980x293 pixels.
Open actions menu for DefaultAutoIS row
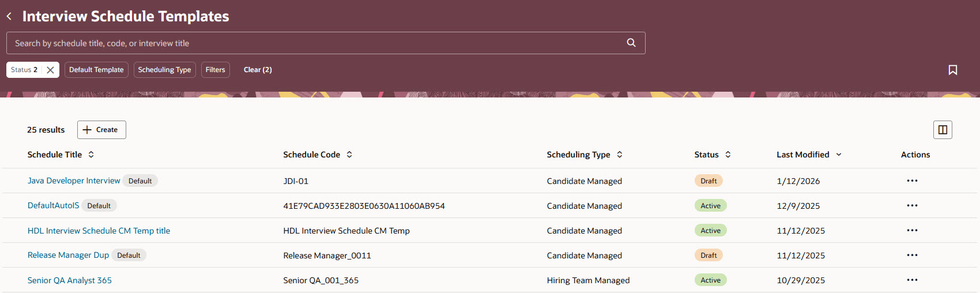[912, 205]
